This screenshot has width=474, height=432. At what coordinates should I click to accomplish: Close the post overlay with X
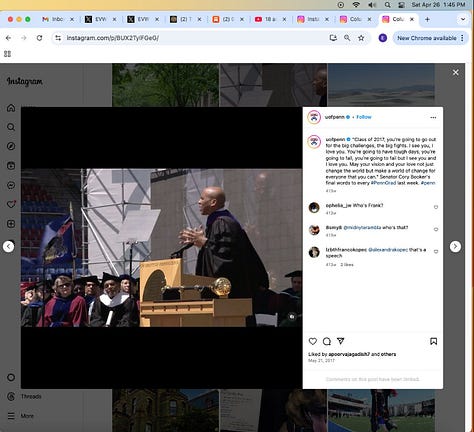click(455, 72)
